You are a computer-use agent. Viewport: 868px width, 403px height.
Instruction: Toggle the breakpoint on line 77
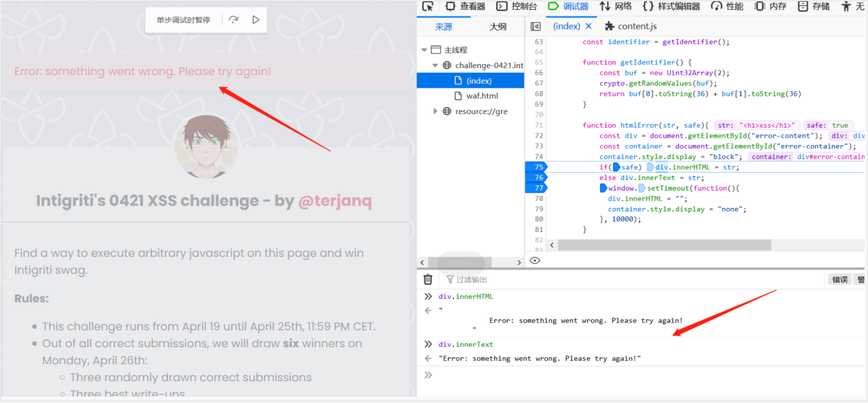point(537,188)
